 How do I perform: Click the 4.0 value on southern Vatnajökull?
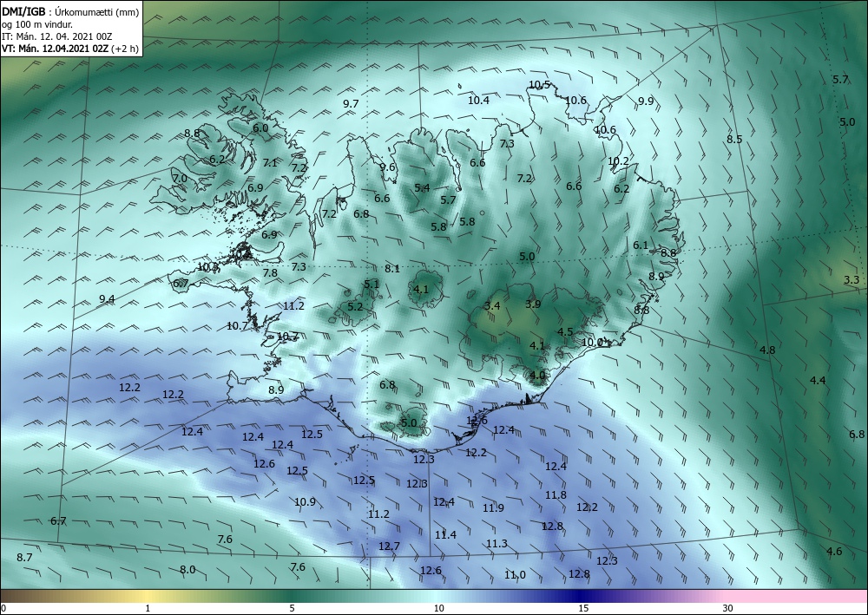pos(537,376)
